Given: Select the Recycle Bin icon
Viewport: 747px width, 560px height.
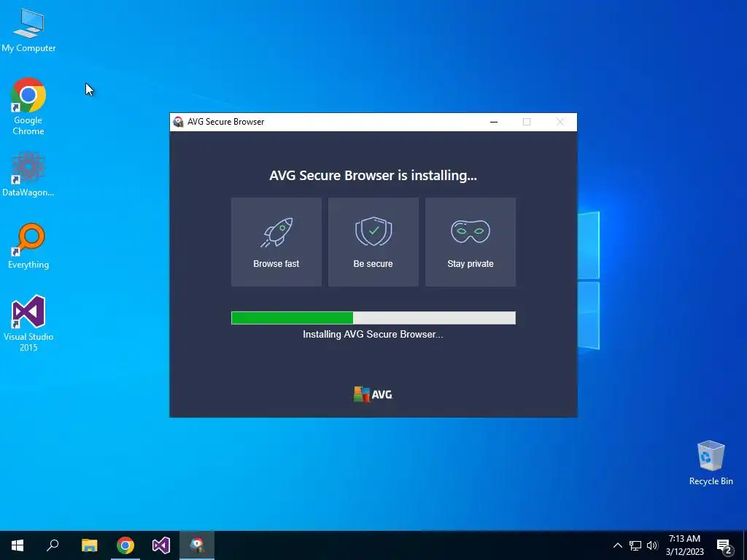Looking at the screenshot, I should click(711, 463).
